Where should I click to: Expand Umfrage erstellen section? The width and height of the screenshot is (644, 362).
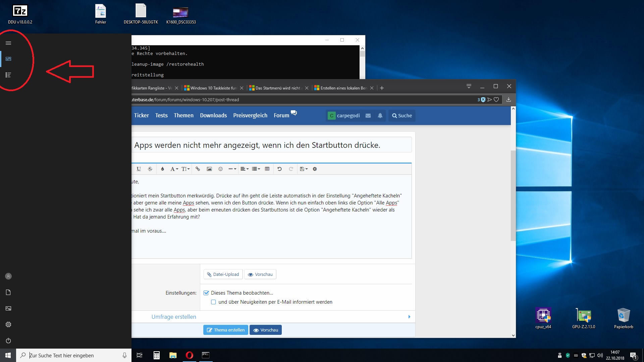[x=174, y=317]
